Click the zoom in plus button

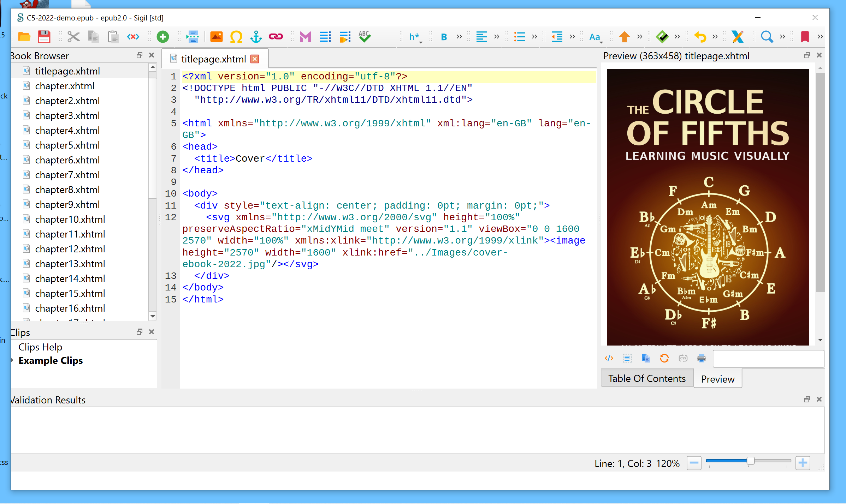click(x=803, y=463)
